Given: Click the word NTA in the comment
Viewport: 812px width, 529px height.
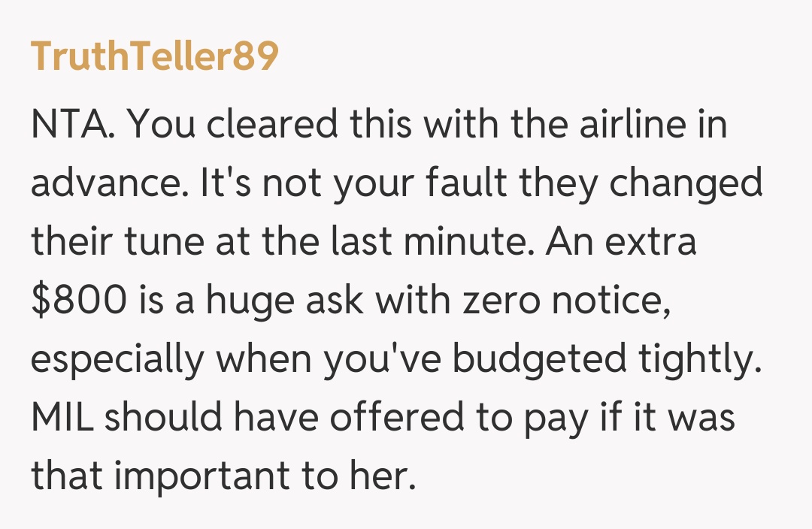Looking at the screenshot, I should 73,124.
